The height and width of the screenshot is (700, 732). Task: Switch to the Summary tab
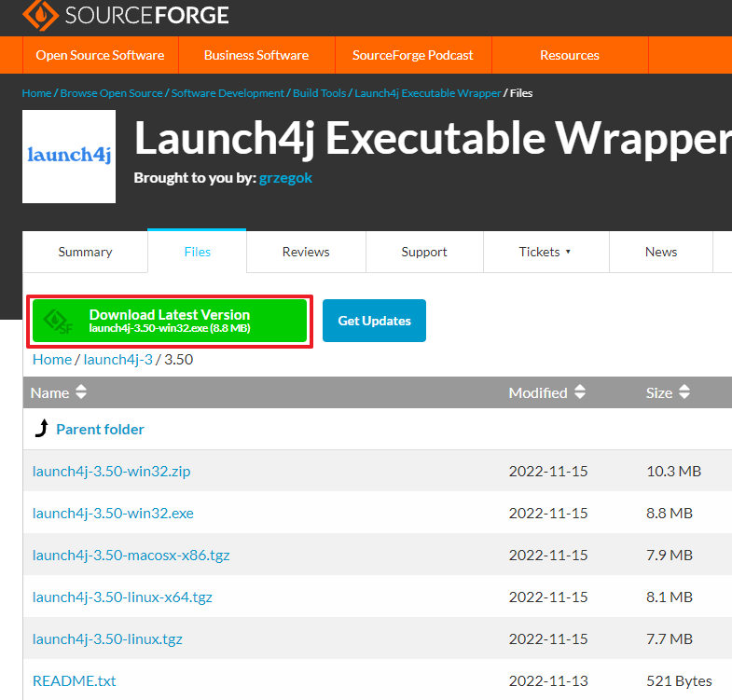click(x=85, y=252)
